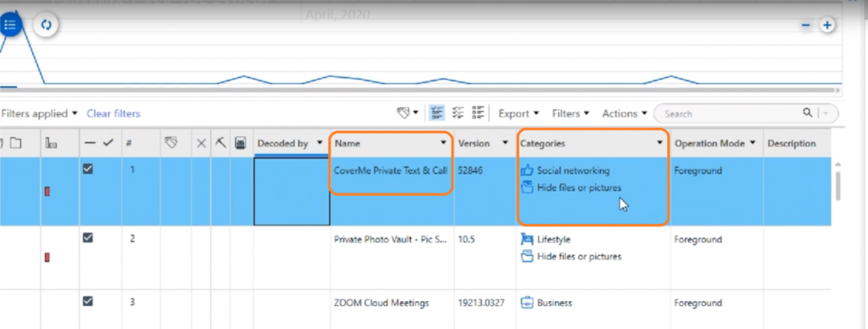Select the second checklist view icon
868x329 pixels.
458,113
